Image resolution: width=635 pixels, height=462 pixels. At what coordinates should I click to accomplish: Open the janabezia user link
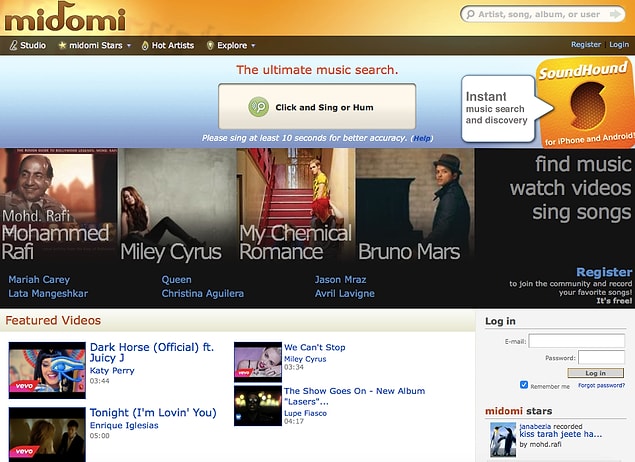tap(535, 426)
